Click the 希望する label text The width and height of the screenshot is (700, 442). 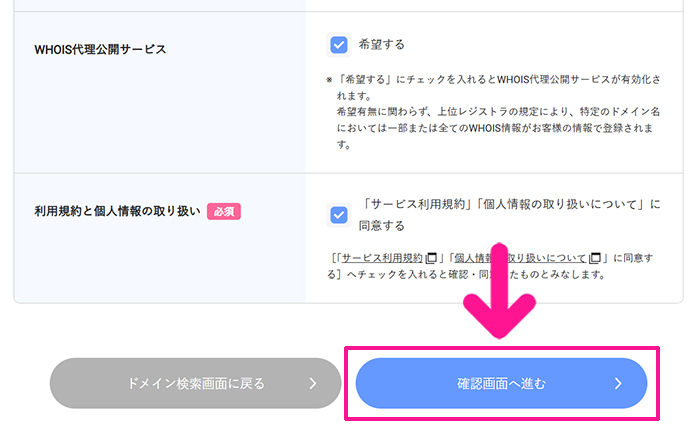[382, 45]
